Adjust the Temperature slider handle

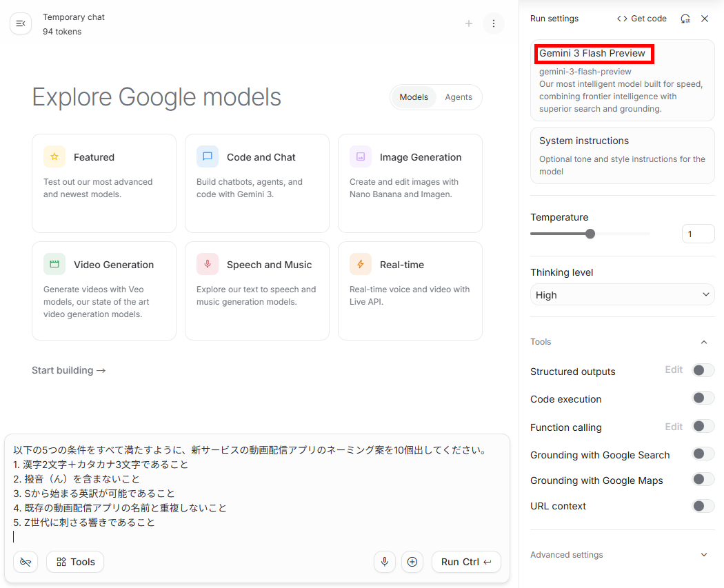[x=590, y=234]
